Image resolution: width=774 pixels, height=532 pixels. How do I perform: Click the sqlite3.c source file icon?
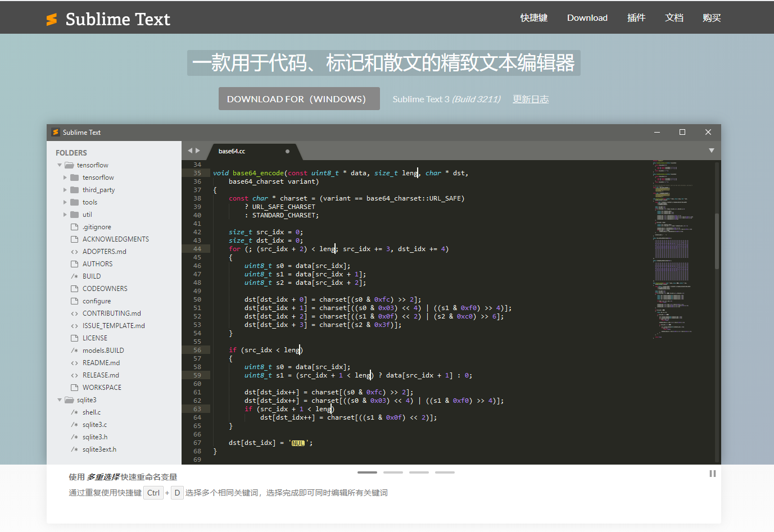[74, 425]
